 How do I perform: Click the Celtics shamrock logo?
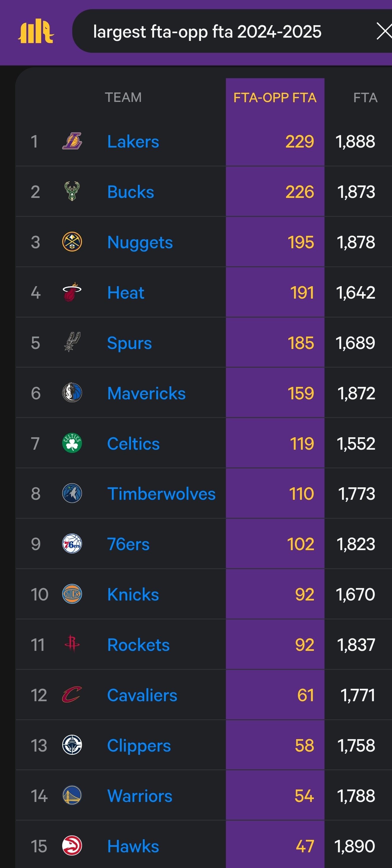pos(72,443)
